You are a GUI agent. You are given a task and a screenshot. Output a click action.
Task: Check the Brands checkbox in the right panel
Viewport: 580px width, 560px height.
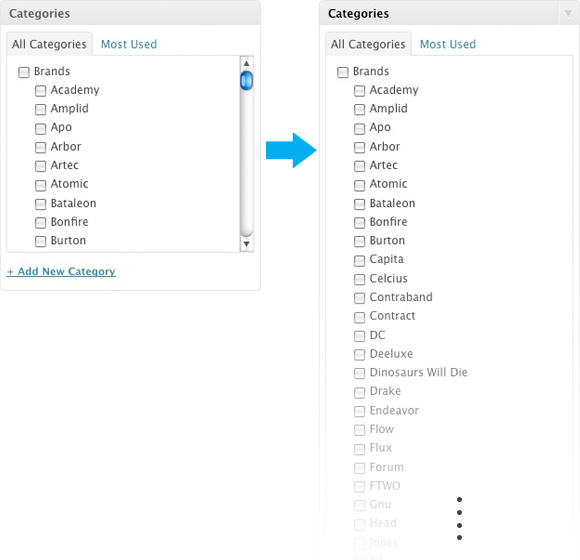tap(343, 72)
